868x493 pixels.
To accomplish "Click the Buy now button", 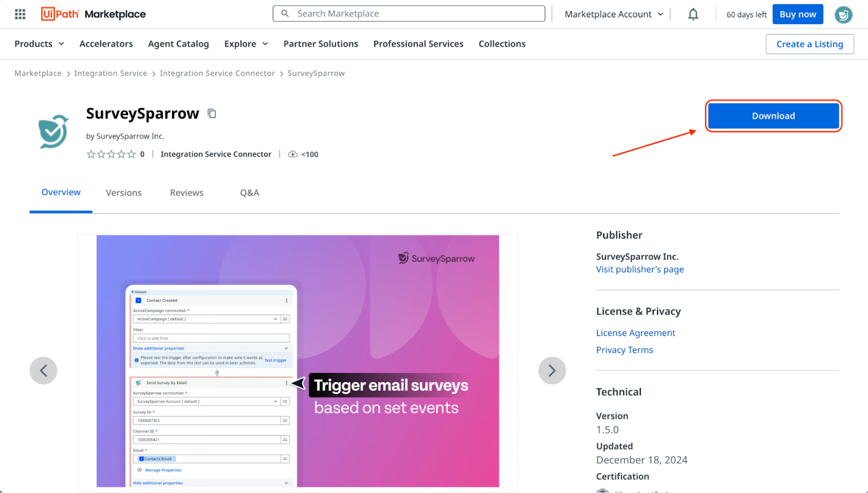I will point(797,14).
